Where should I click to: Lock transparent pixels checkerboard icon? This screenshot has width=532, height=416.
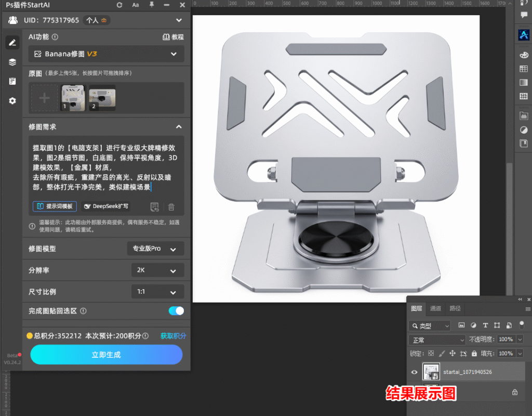point(431,354)
